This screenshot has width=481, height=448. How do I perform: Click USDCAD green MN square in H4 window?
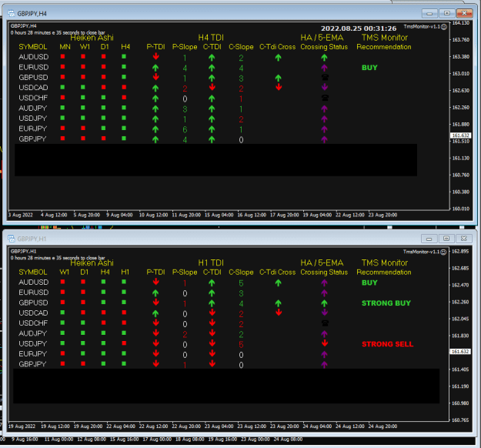[x=62, y=87]
